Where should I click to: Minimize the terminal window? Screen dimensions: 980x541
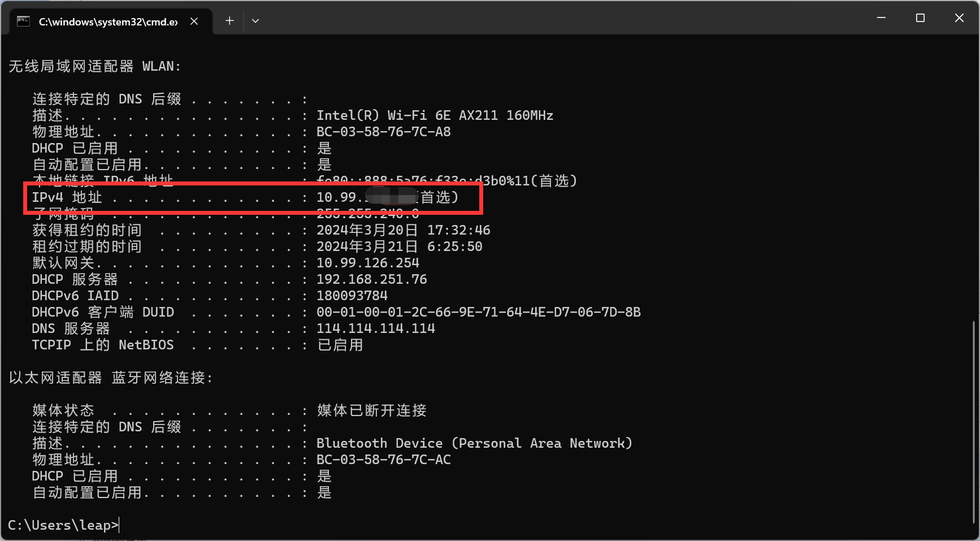coord(881,18)
